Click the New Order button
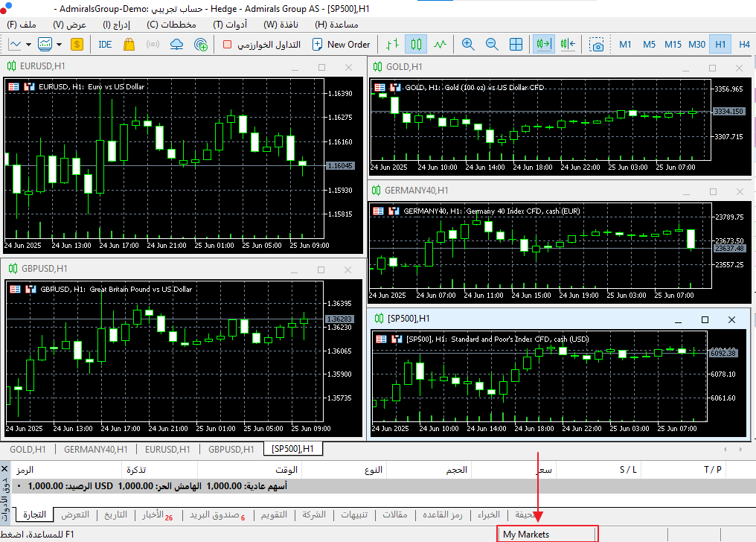The width and height of the screenshot is (756, 542). [342, 45]
